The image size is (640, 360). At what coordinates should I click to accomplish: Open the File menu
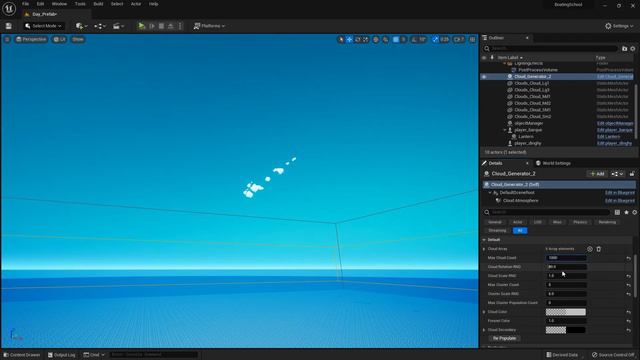coord(25,4)
